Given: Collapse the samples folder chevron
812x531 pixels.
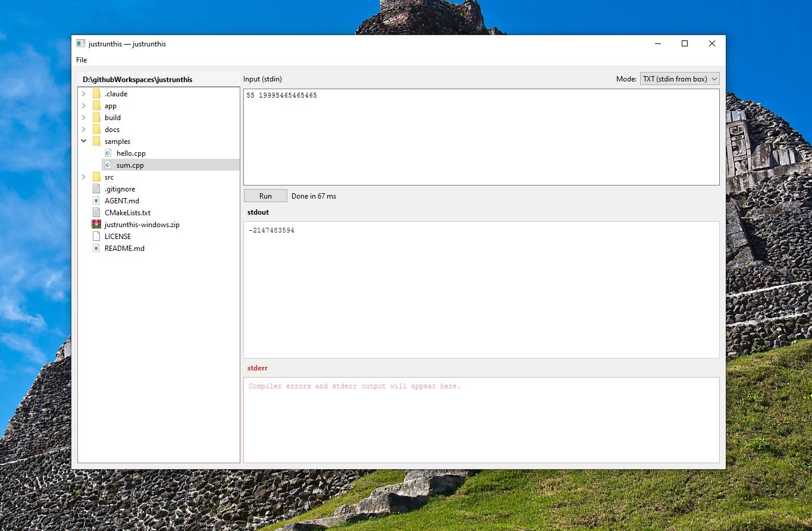Looking at the screenshot, I should (83, 142).
